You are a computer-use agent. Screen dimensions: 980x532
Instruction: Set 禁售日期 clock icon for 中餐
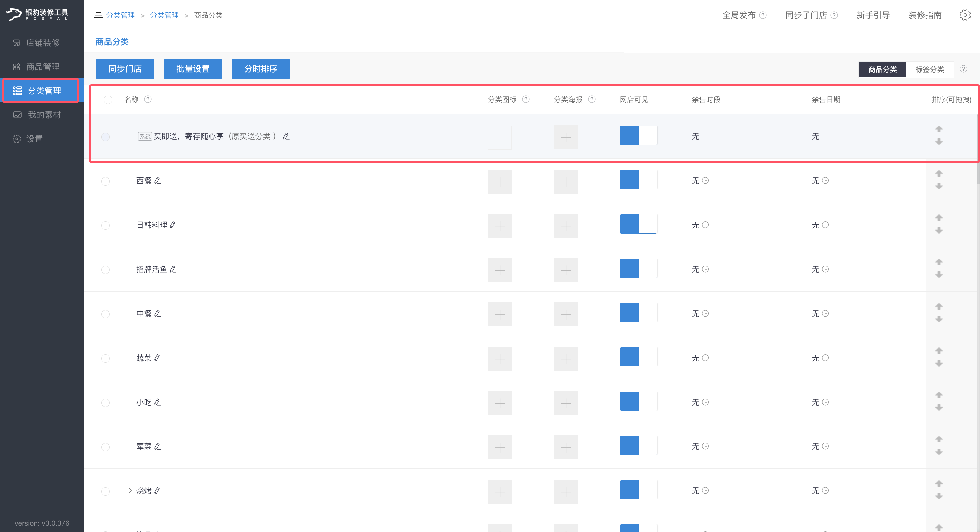[825, 313]
